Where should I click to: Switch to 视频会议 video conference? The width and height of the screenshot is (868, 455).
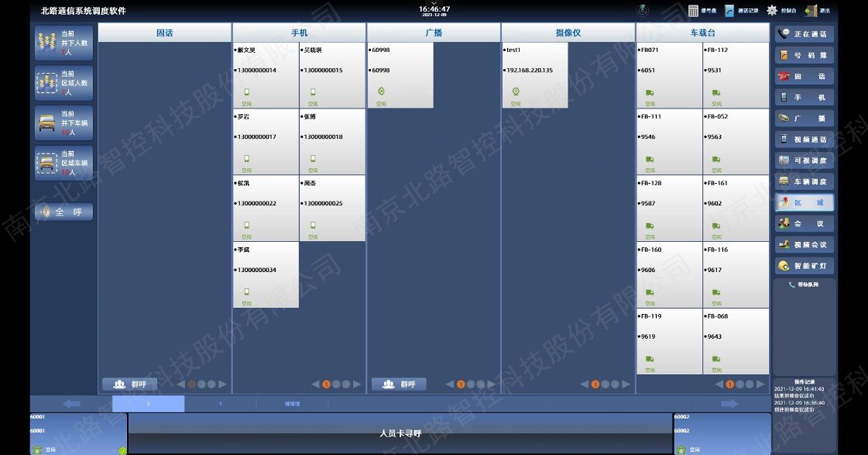click(805, 245)
